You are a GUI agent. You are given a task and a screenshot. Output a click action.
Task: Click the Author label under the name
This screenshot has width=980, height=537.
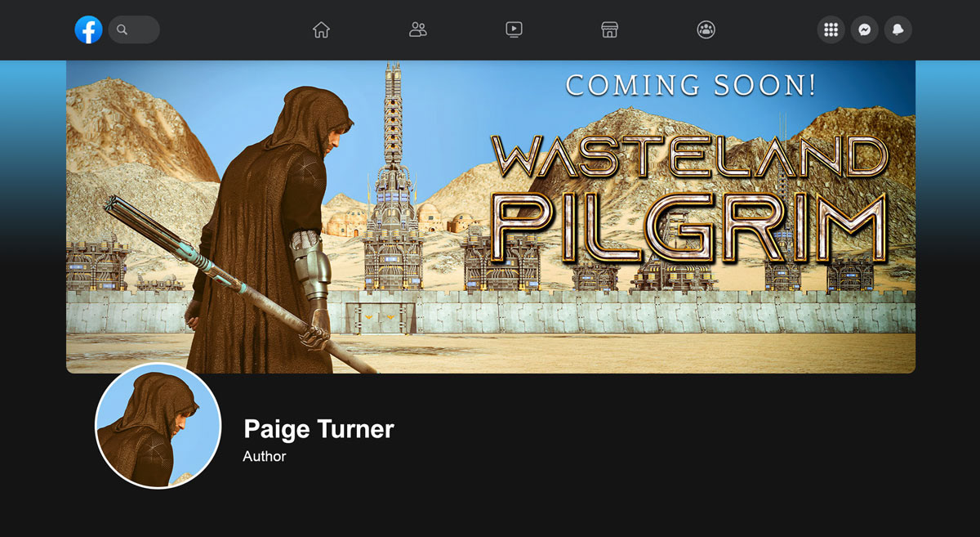pos(265,457)
